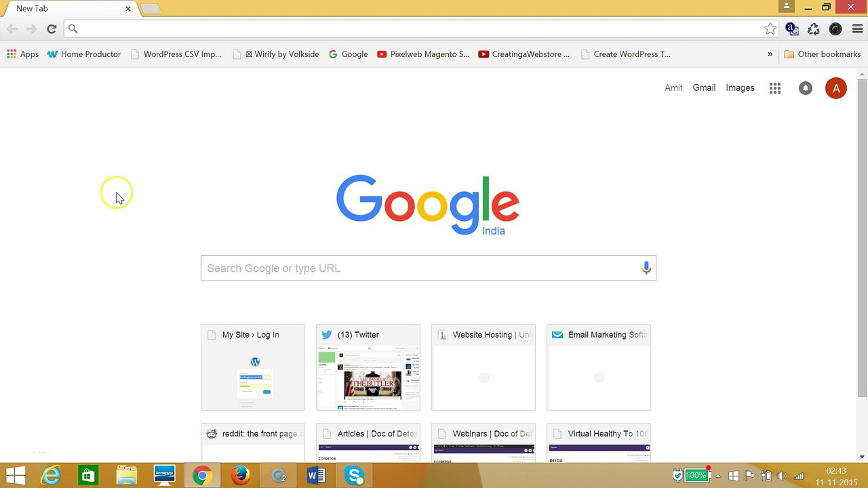868x488 pixels.
Task: Go to Google Images link
Action: (740, 88)
